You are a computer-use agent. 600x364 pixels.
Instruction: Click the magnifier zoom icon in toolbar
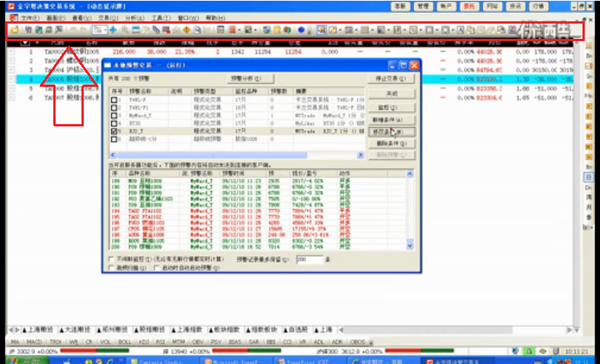click(125, 30)
